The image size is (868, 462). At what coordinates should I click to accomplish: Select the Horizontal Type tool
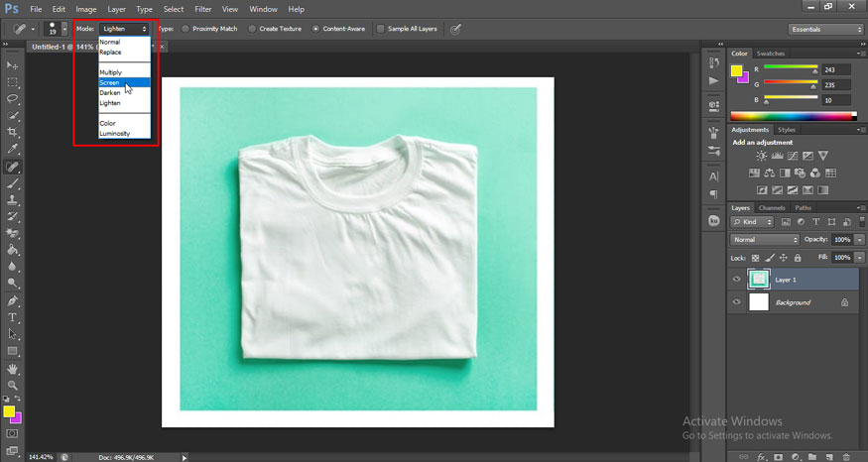point(12,317)
